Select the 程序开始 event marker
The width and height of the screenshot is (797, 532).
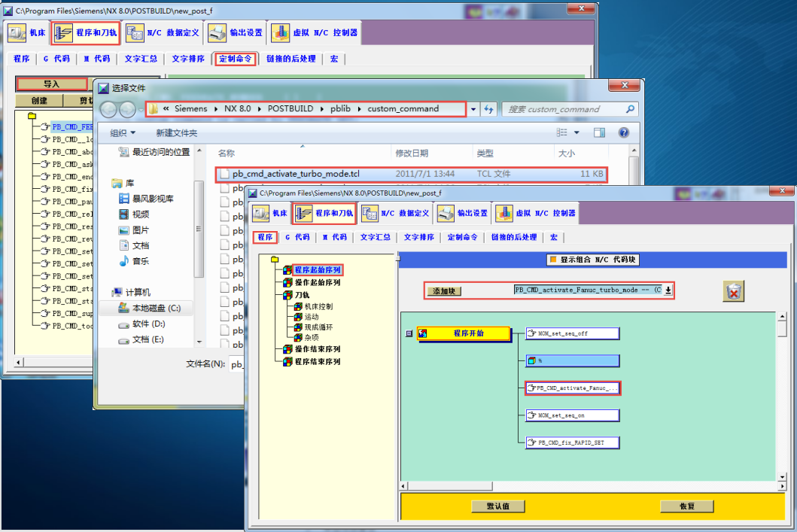(x=464, y=334)
